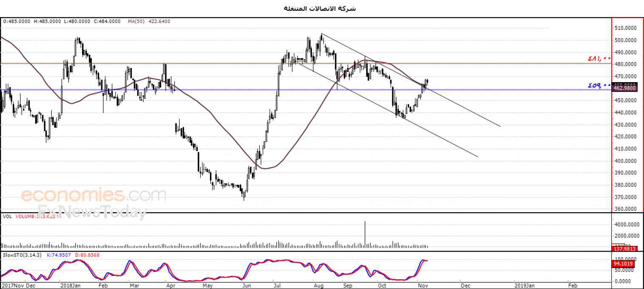Click the red volume tag 137.9813
Screen dimensions: 644x289
click(x=624, y=248)
